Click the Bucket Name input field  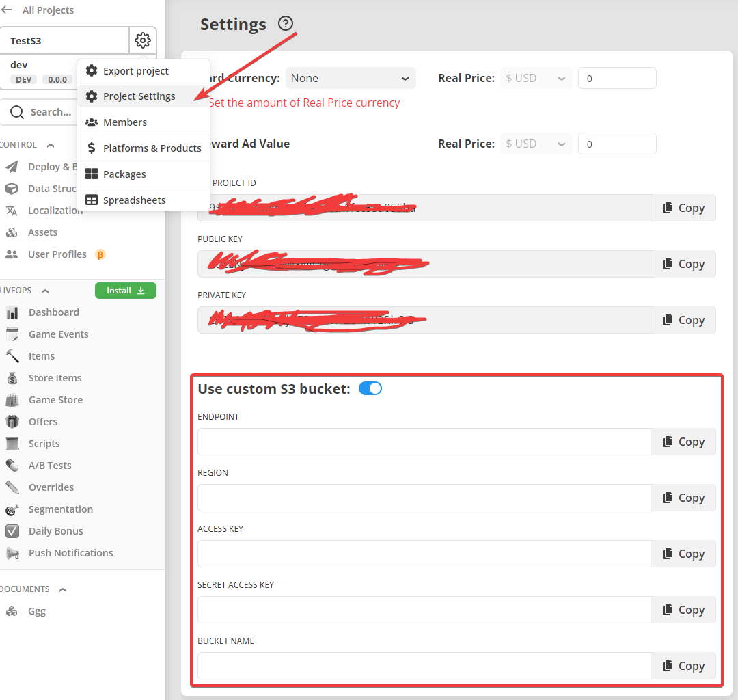pyautogui.click(x=424, y=666)
